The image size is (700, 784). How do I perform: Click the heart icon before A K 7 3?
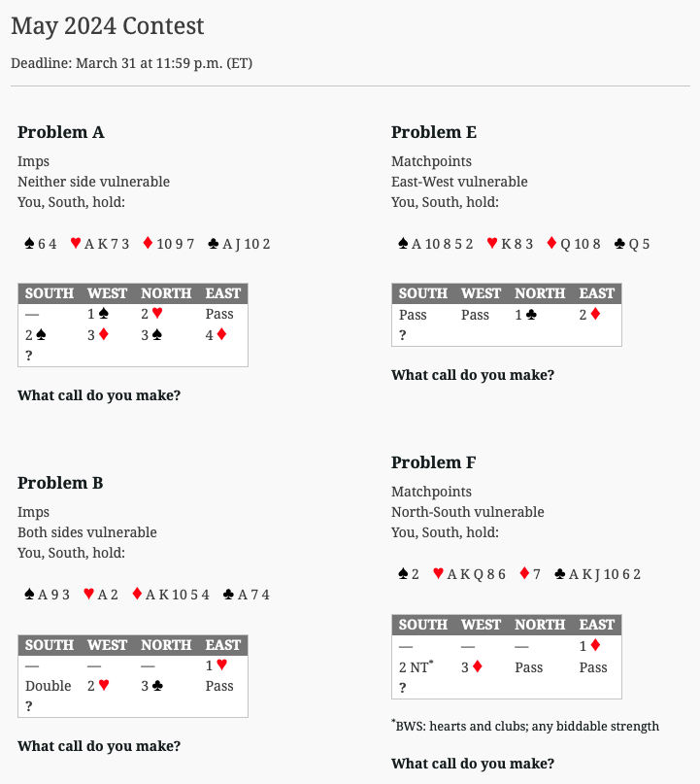(76, 243)
